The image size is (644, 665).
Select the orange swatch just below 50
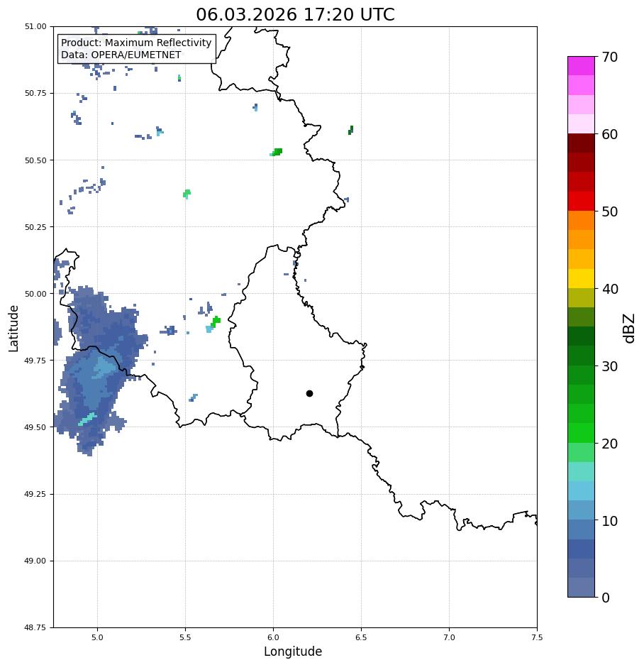coord(582,221)
